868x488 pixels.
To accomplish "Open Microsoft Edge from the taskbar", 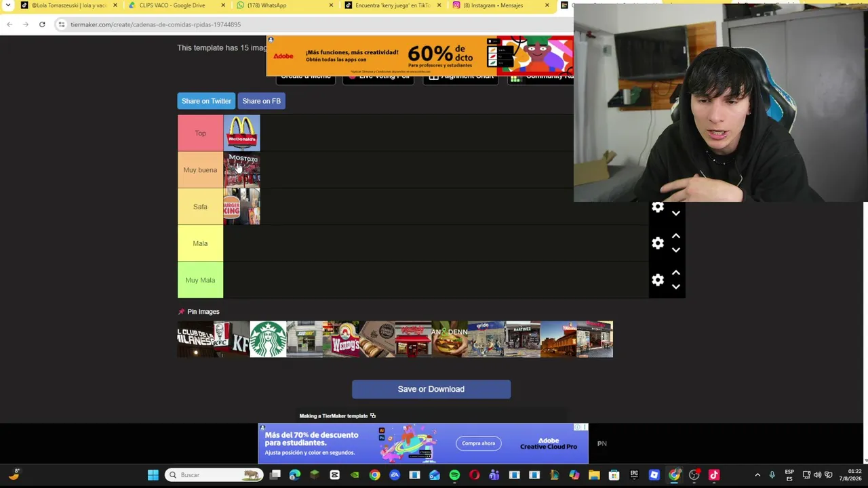I will 295,475.
